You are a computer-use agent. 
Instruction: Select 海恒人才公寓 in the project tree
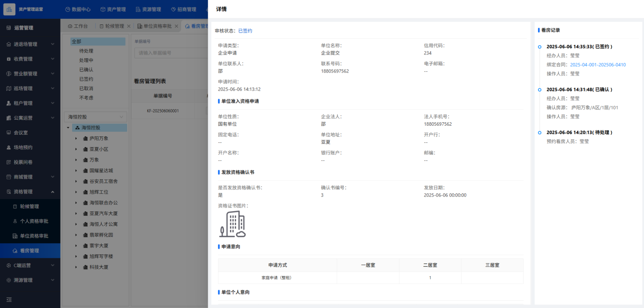click(x=103, y=224)
